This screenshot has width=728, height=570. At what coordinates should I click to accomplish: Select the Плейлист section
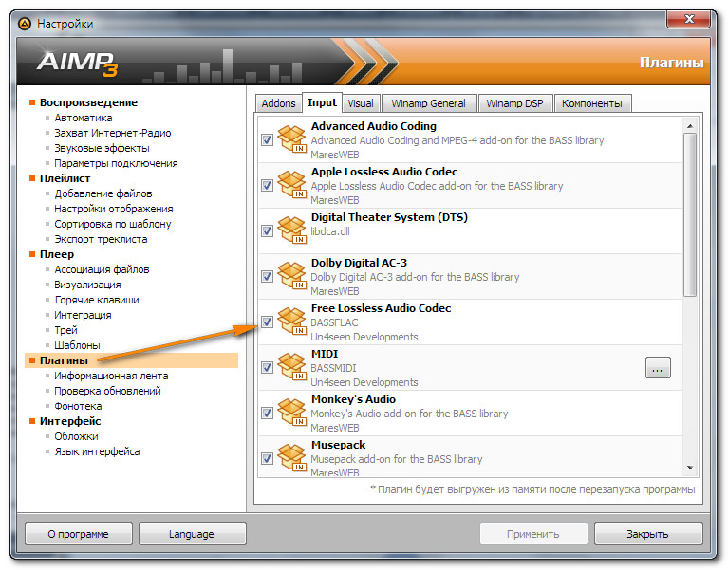click(x=65, y=178)
